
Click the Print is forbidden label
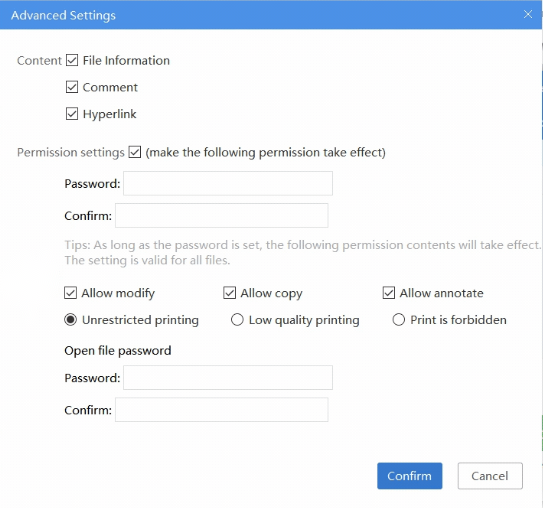coord(458,320)
